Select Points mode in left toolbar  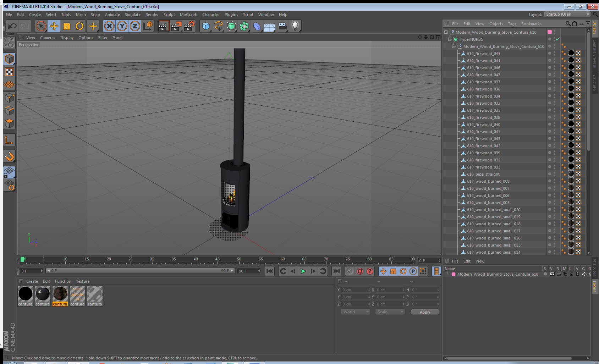[9, 98]
